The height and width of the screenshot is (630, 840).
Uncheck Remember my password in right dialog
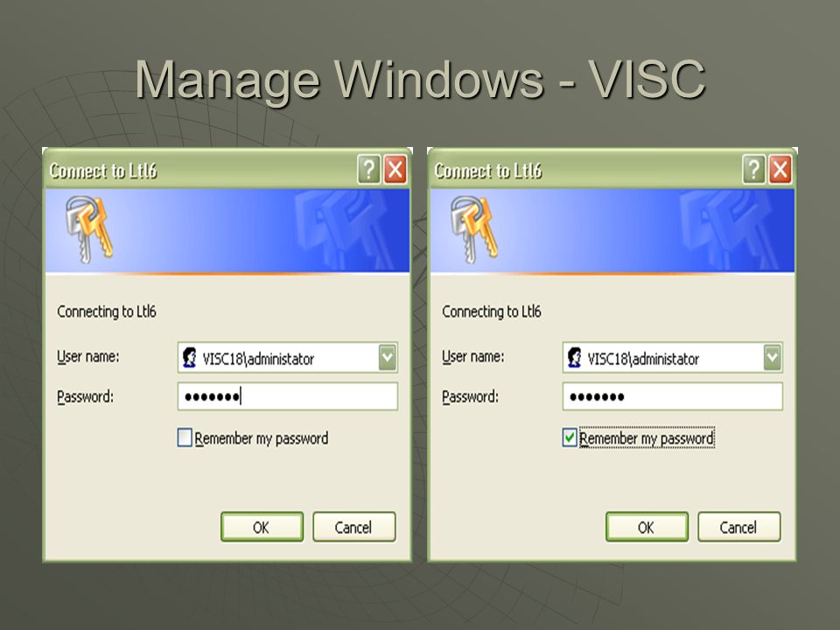pyautogui.click(x=570, y=437)
